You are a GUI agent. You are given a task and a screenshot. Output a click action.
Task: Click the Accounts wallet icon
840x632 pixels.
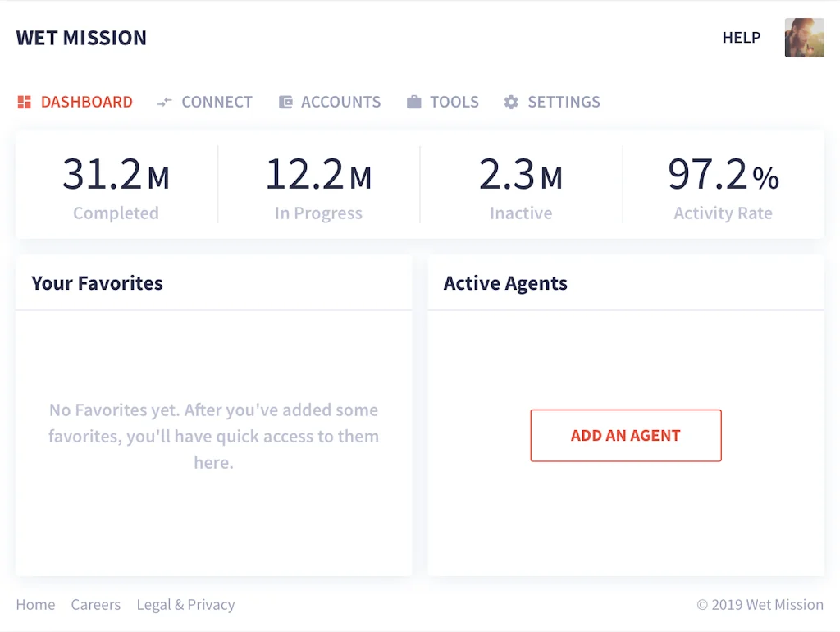point(285,103)
